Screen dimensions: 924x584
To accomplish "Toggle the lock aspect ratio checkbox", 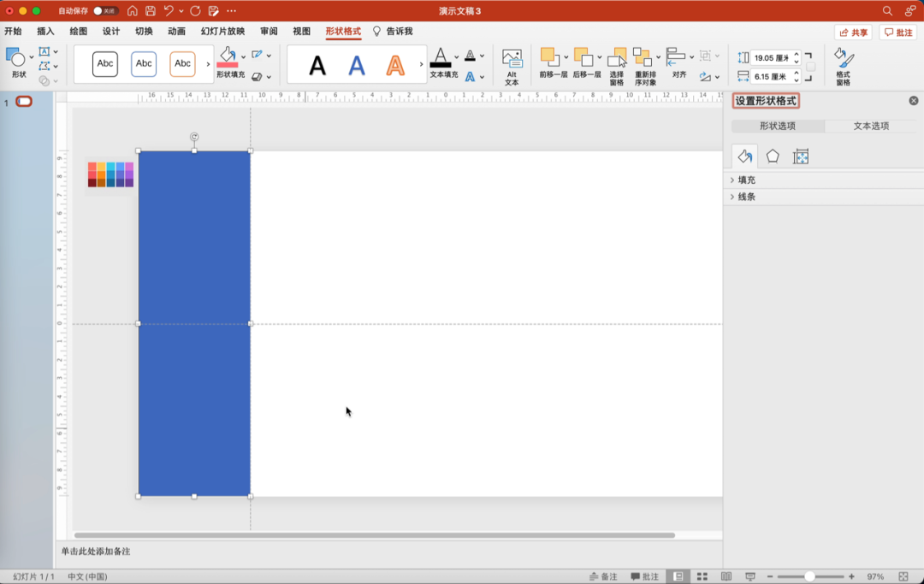I will coord(811,67).
